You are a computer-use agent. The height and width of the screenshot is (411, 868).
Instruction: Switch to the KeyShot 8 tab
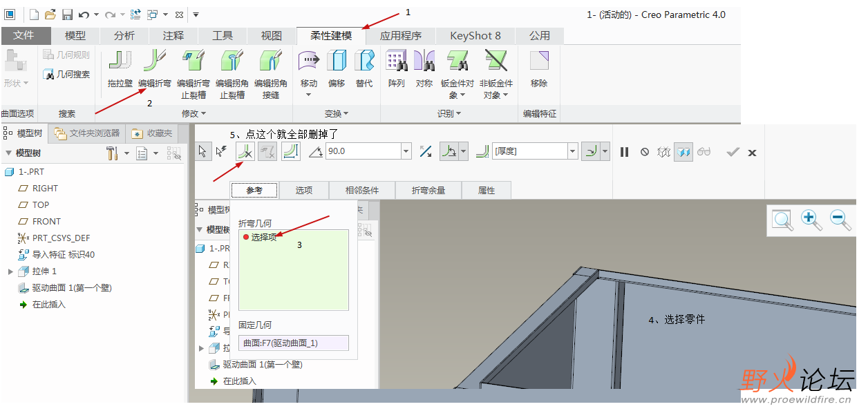coord(475,36)
